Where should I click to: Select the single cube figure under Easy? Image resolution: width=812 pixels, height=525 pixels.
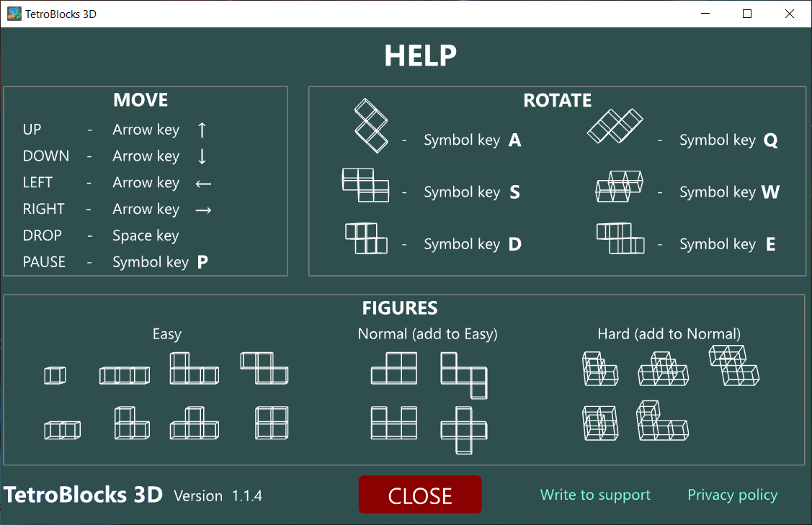point(55,375)
